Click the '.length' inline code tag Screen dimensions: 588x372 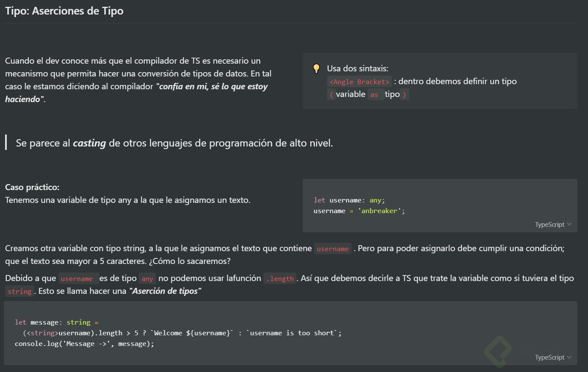[280, 278]
